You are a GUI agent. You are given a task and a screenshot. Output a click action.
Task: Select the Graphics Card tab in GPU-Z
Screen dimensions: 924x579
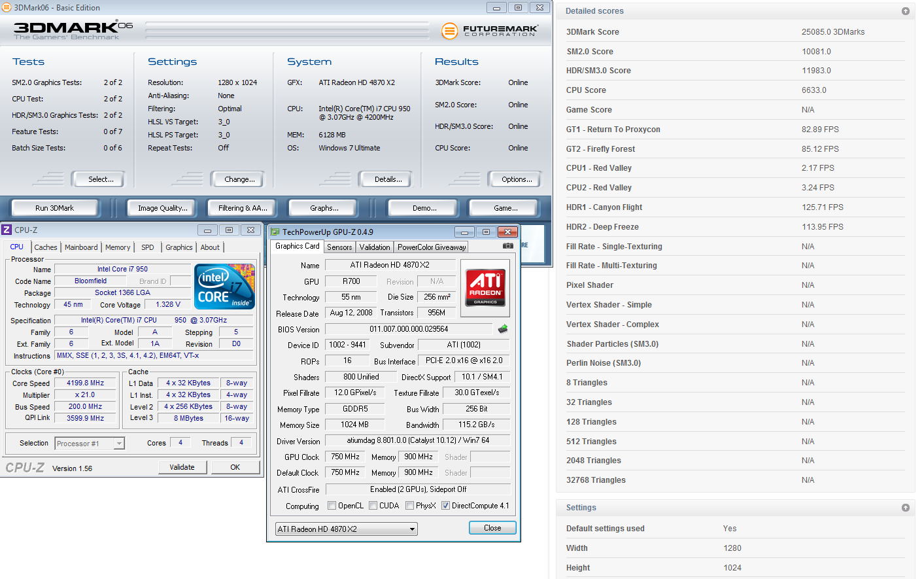click(x=298, y=246)
